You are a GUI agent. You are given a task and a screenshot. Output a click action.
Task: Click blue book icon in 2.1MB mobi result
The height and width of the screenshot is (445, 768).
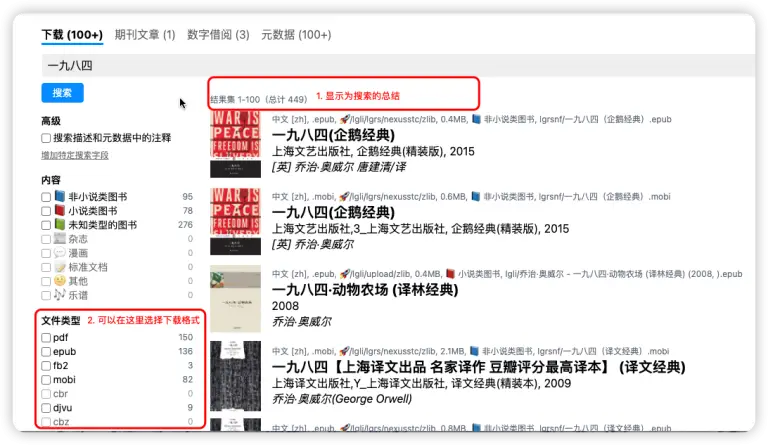coord(474,351)
